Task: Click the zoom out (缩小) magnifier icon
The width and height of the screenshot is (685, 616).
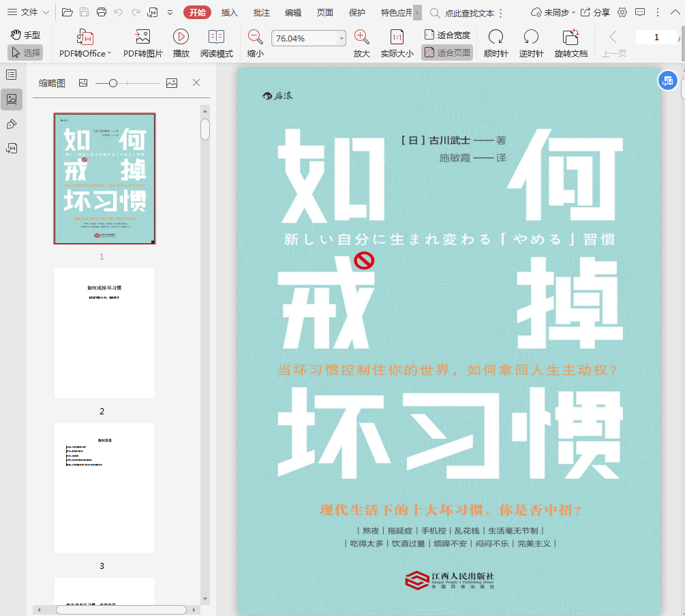Action: (x=256, y=37)
